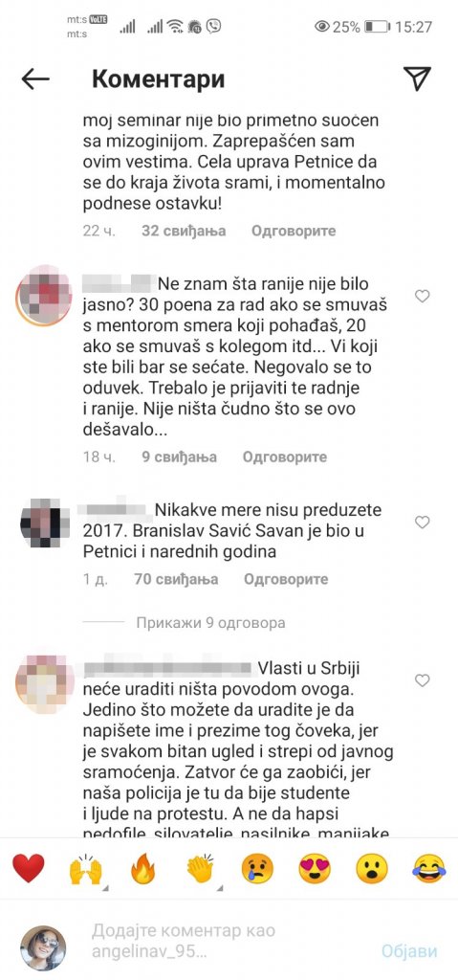The image size is (458, 980).
Task: Insert raised hands emoji reaction
Action: point(86,869)
